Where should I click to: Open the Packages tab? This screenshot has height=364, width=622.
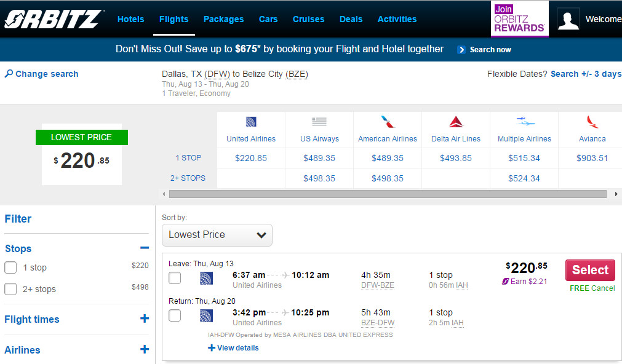click(224, 19)
